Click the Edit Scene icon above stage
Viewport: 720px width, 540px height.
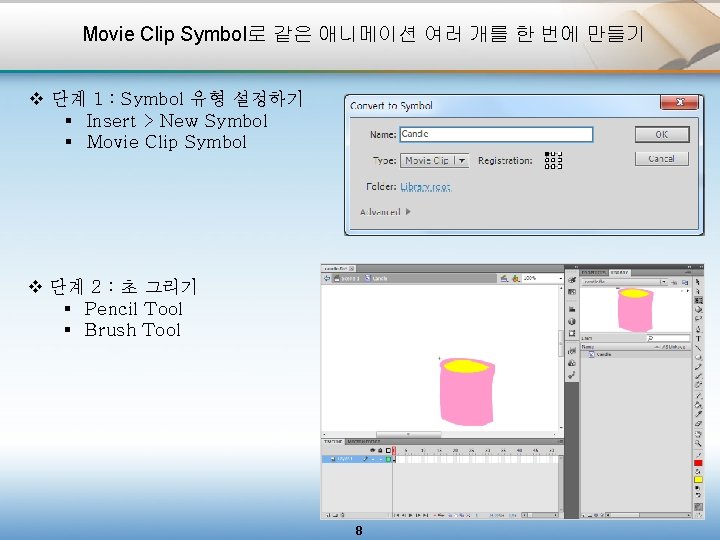click(504, 278)
